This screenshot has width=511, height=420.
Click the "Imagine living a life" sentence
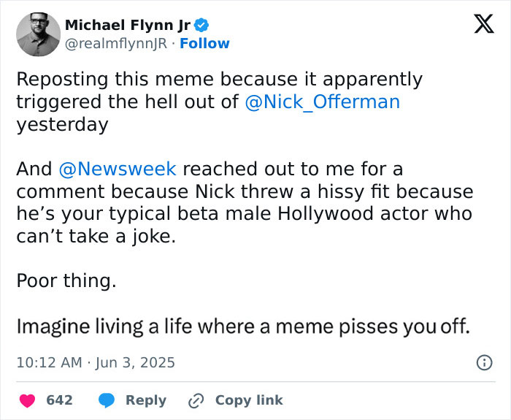pos(242,326)
